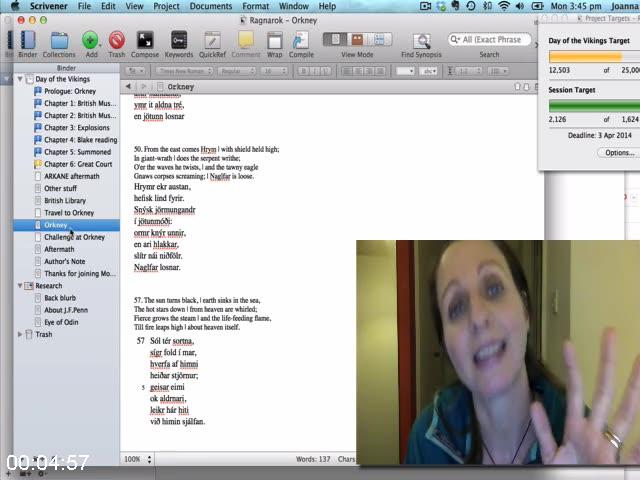The image size is (640, 480).
Task: Click the Bold format button
Action: pyautogui.click(x=303, y=71)
